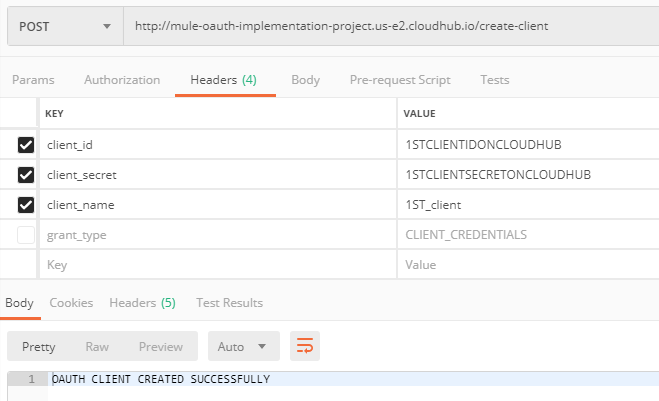Viewport: 659px width, 401px height.
Task: Toggle the response word wrap icon
Action: tap(305, 347)
